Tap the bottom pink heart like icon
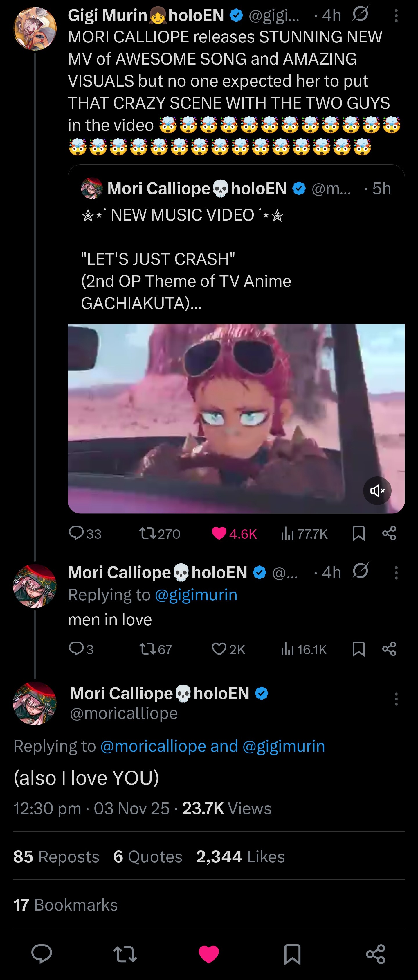The image size is (418, 980). (x=209, y=954)
